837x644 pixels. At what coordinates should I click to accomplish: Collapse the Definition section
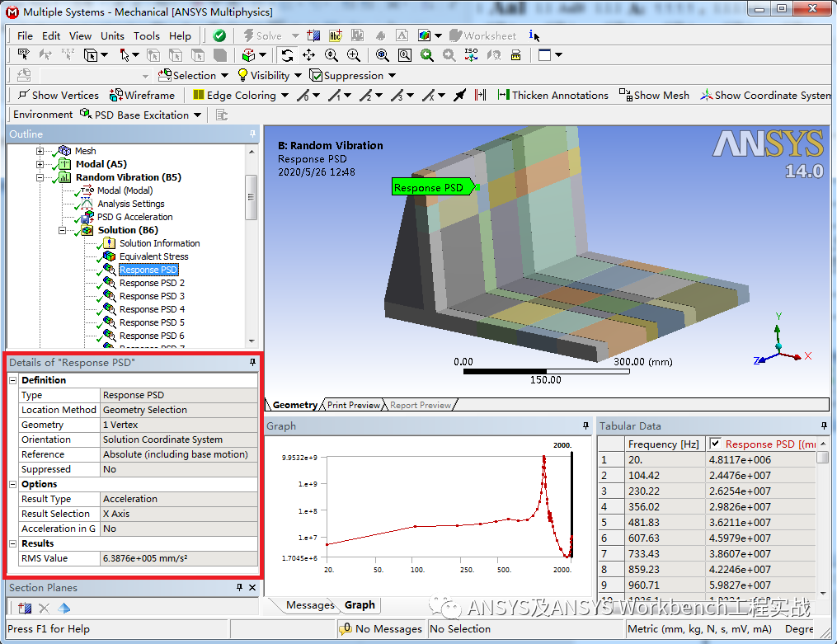[13, 380]
